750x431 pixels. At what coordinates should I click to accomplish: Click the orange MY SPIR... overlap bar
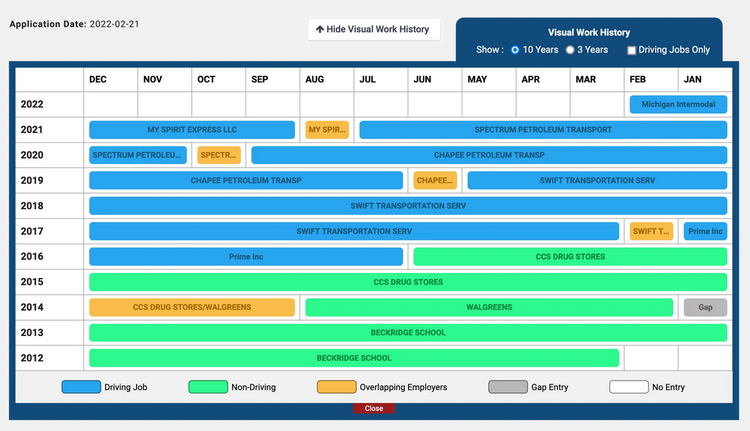327,130
